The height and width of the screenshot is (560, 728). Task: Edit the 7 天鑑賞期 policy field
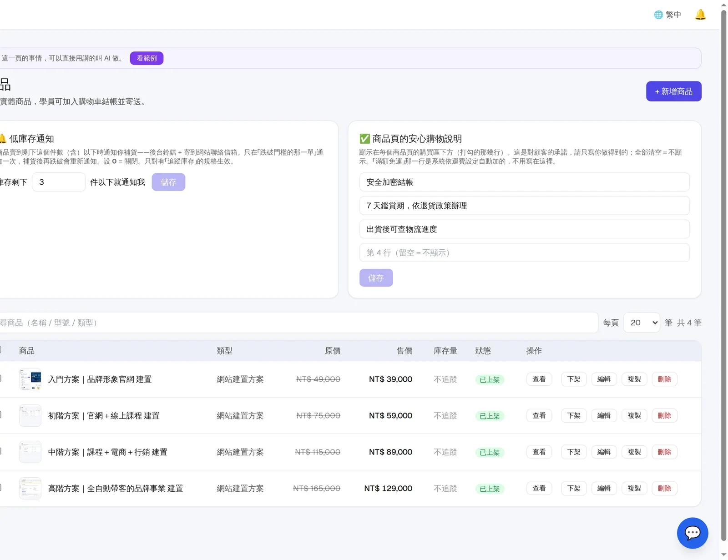524,206
